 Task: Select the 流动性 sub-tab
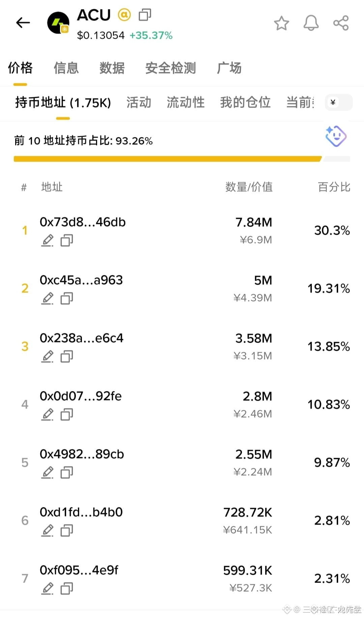[186, 102]
